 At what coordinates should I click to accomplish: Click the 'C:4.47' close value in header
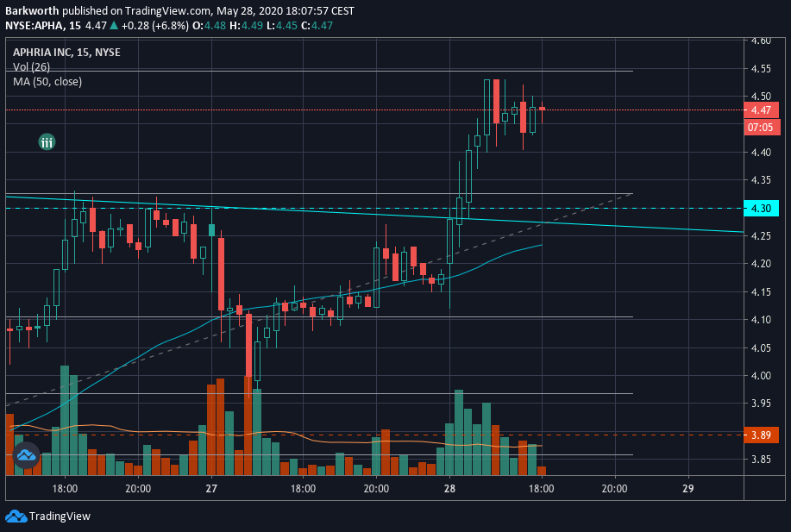pos(317,25)
